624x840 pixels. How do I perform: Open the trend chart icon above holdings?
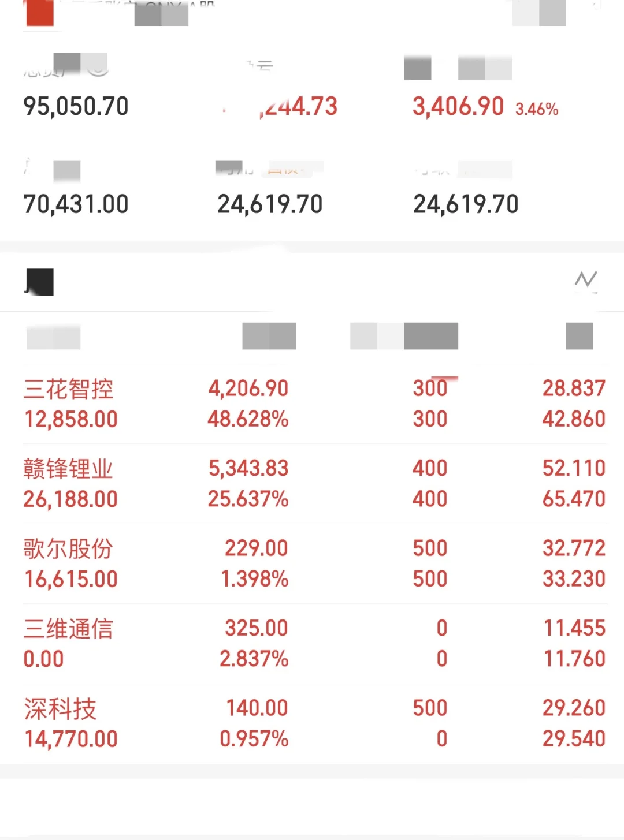tap(585, 281)
